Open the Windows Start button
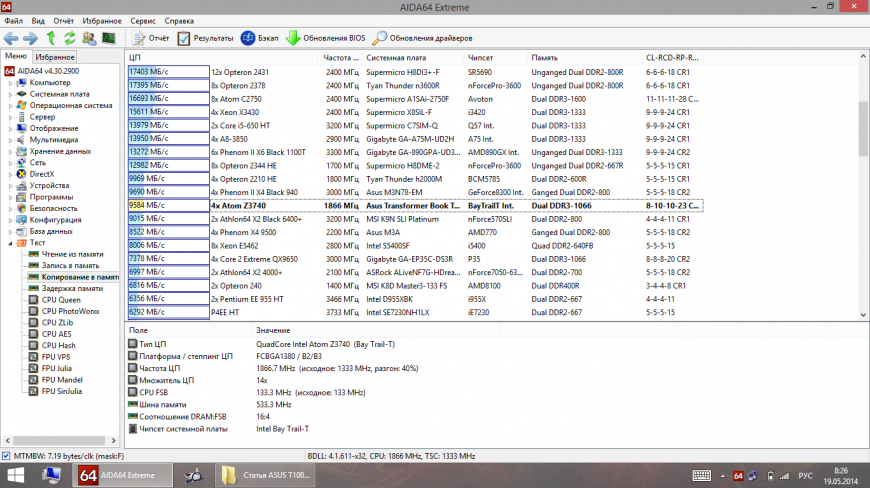Viewport: 870px width, 488px height. pyautogui.click(x=16, y=475)
